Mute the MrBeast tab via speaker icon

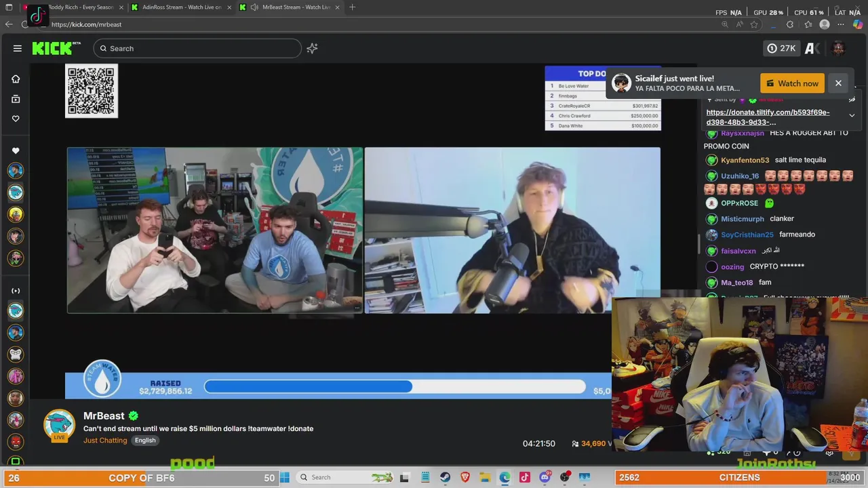(x=254, y=7)
